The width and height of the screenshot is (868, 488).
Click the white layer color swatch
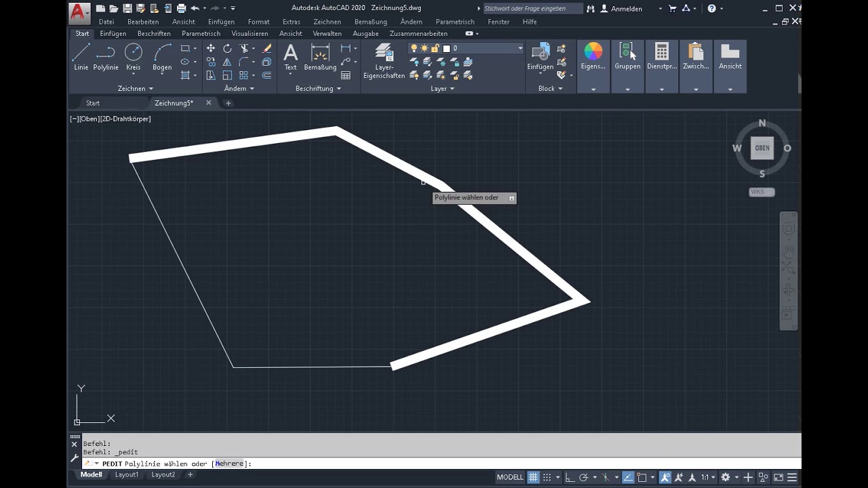coord(447,48)
